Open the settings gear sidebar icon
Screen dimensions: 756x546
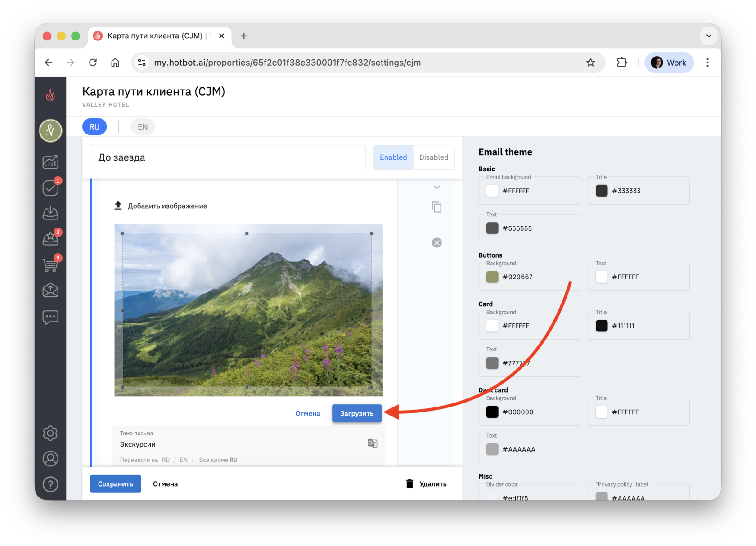click(50, 433)
